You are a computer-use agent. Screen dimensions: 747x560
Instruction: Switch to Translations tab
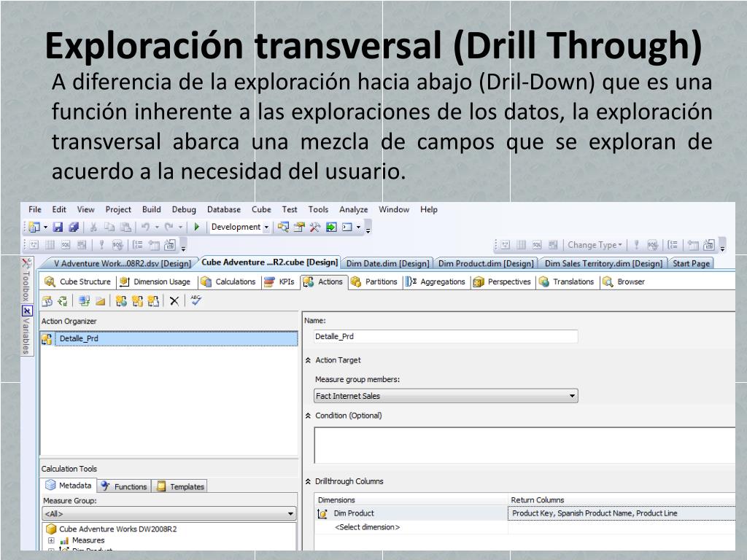pos(567,282)
